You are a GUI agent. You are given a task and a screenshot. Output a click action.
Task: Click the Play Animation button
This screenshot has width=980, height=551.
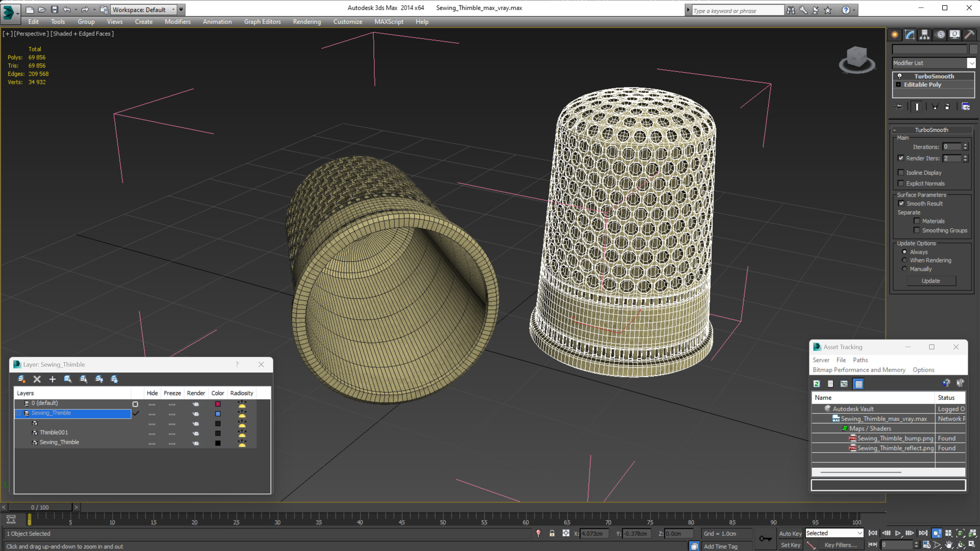[x=898, y=533]
